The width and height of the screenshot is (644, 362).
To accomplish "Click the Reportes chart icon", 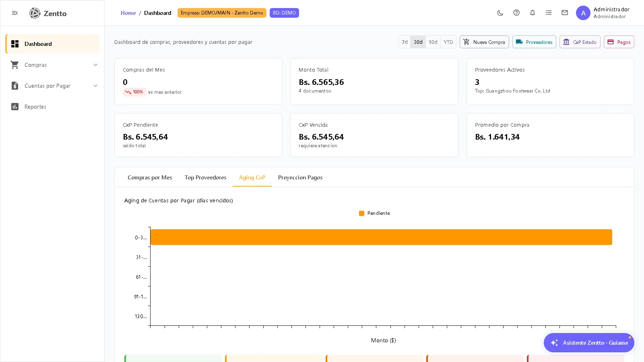I will tap(15, 107).
